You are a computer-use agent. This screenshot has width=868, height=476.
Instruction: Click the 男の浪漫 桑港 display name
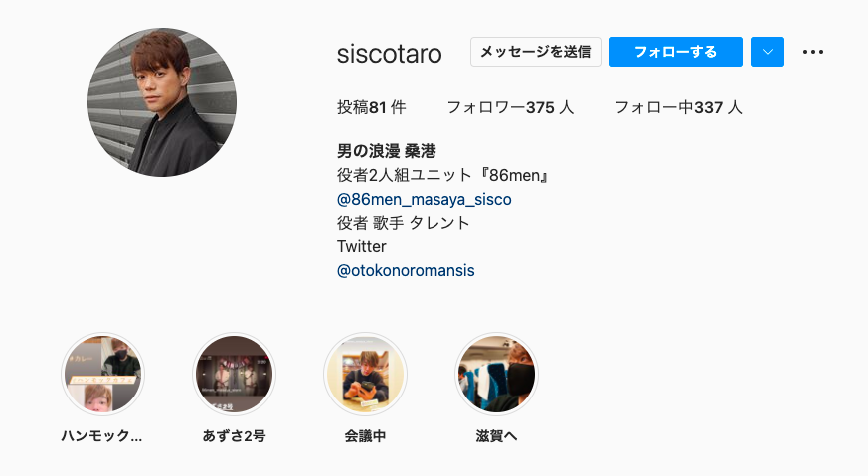(x=387, y=151)
